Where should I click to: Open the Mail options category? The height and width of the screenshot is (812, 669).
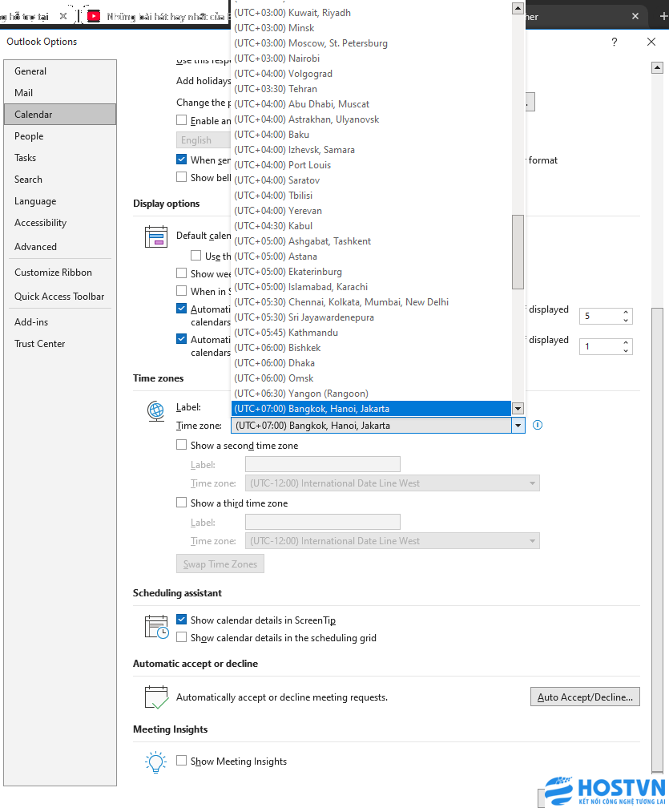pyautogui.click(x=60, y=93)
